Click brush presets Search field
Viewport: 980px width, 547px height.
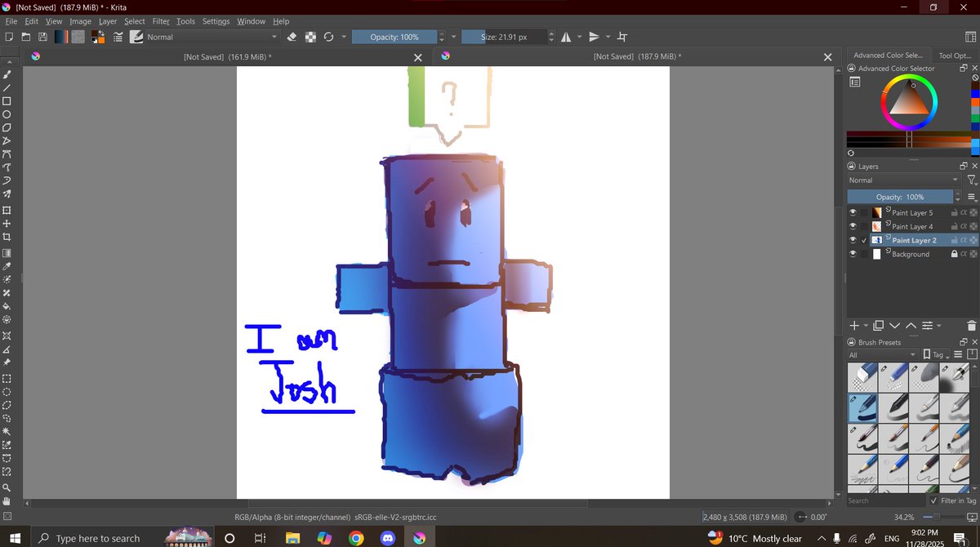point(884,500)
